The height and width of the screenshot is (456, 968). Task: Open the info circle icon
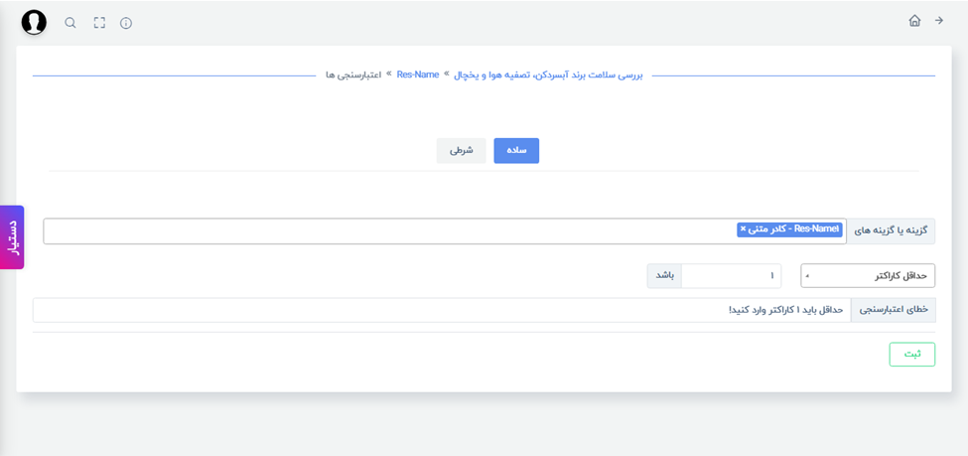(126, 23)
